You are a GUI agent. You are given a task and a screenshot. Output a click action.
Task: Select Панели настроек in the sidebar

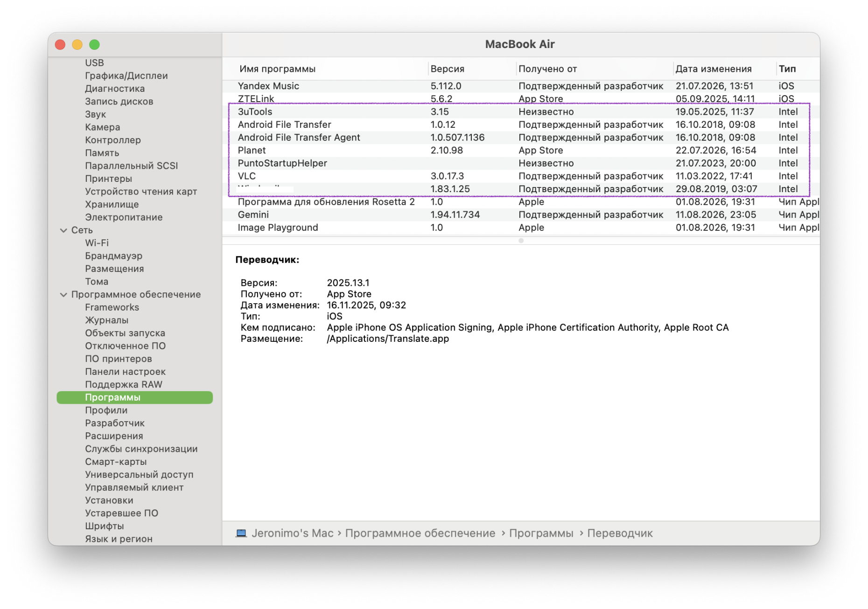[125, 372]
